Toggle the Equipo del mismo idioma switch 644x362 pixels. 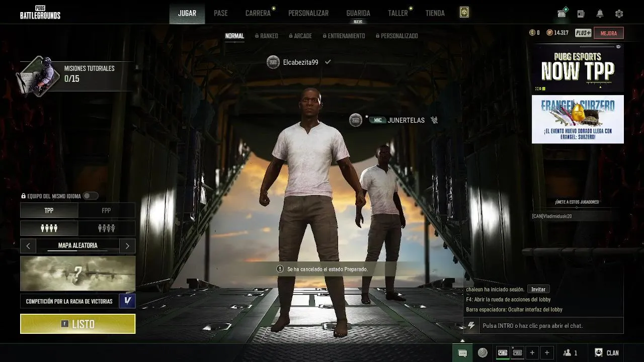point(91,196)
